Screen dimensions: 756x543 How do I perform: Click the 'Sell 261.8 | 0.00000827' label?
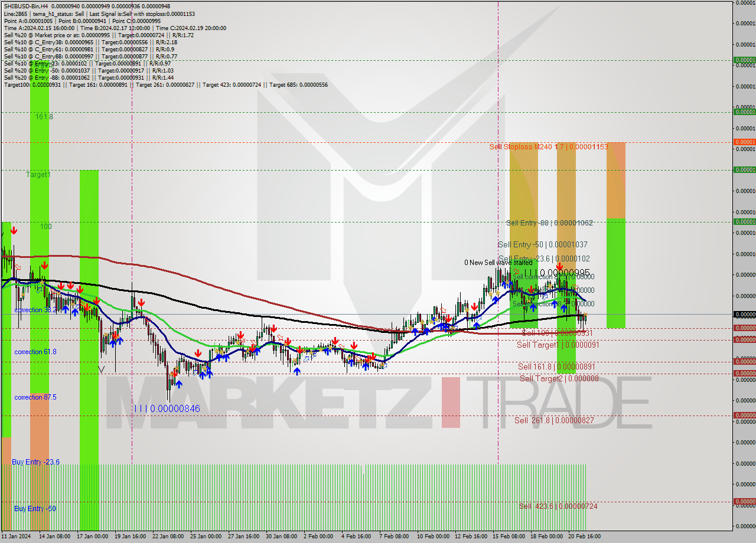(554, 420)
